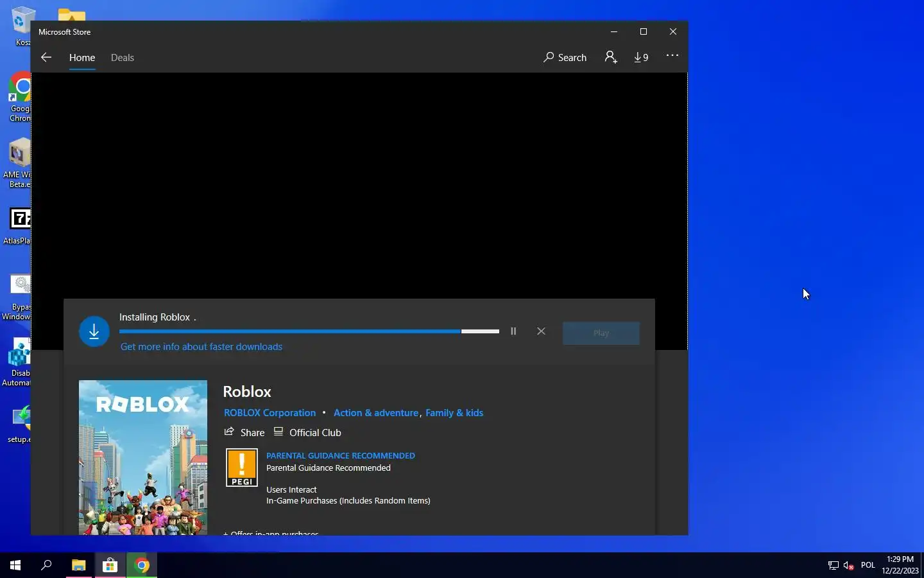Viewport: 924px width, 578px height.
Task: Click the disabled Play button
Action: coord(601,333)
